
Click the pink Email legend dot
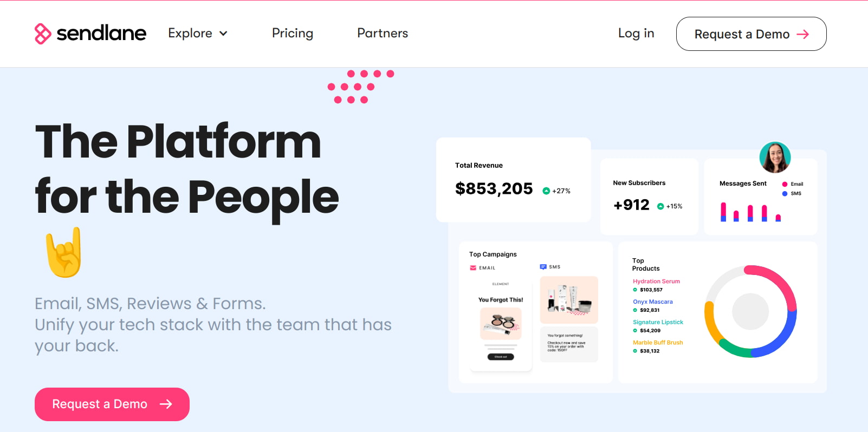point(785,184)
